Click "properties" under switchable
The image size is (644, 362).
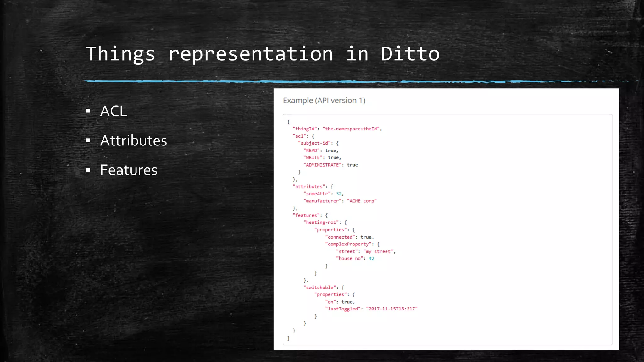(x=330, y=295)
